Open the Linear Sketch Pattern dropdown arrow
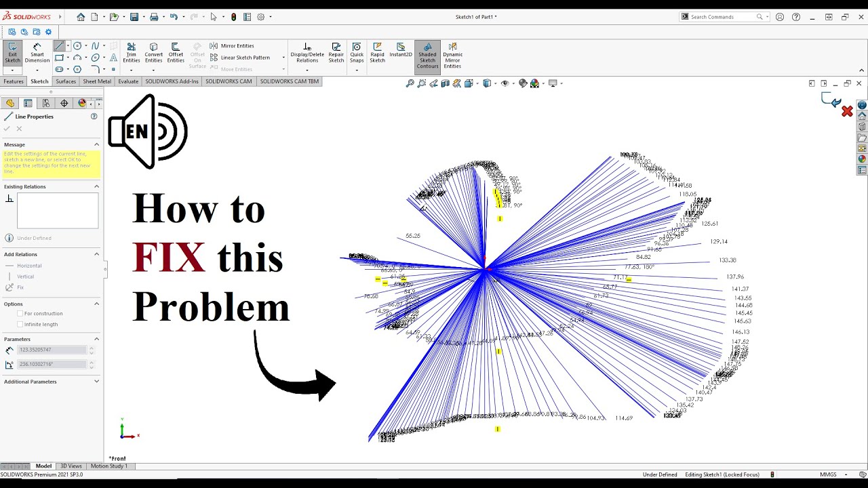The height and width of the screenshot is (488, 868). point(283,58)
